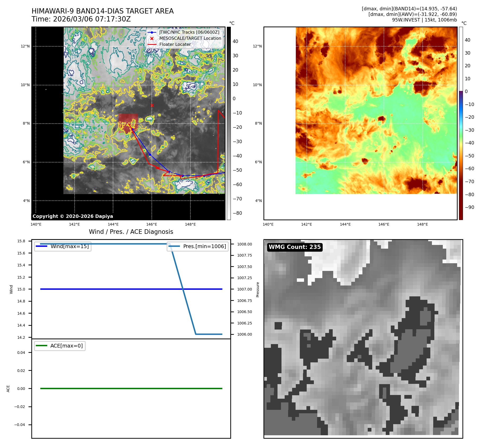Click the blue Wind line swatch in the legend
481x448 pixels.
tap(41, 246)
